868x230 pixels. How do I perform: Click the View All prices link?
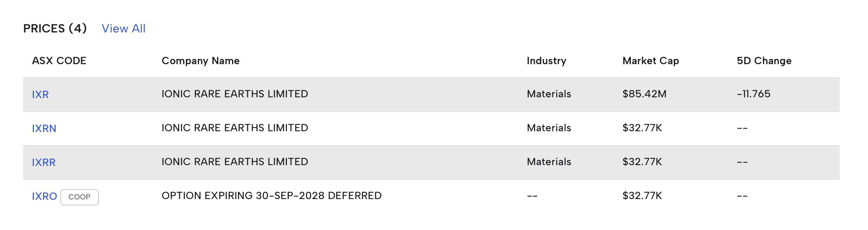(124, 28)
